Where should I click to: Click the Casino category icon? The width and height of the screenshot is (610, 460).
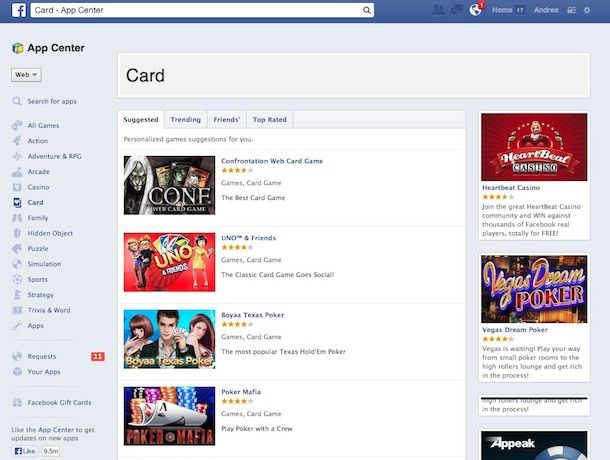click(17, 187)
